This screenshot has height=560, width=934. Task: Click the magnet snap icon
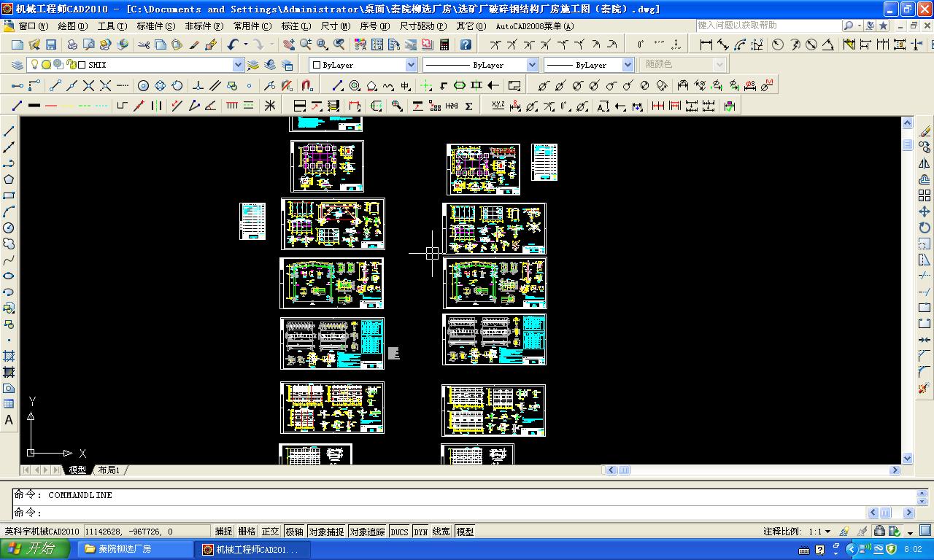[306, 85]
